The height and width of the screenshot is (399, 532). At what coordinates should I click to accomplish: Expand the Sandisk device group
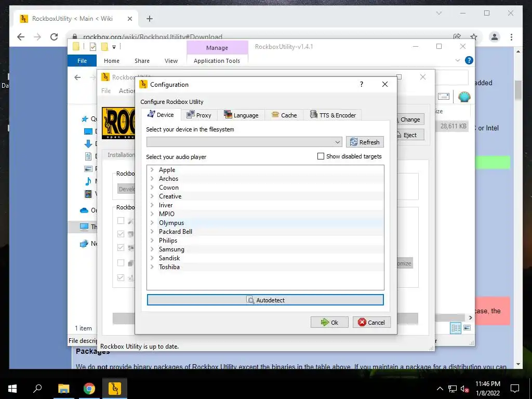(152, 258)
